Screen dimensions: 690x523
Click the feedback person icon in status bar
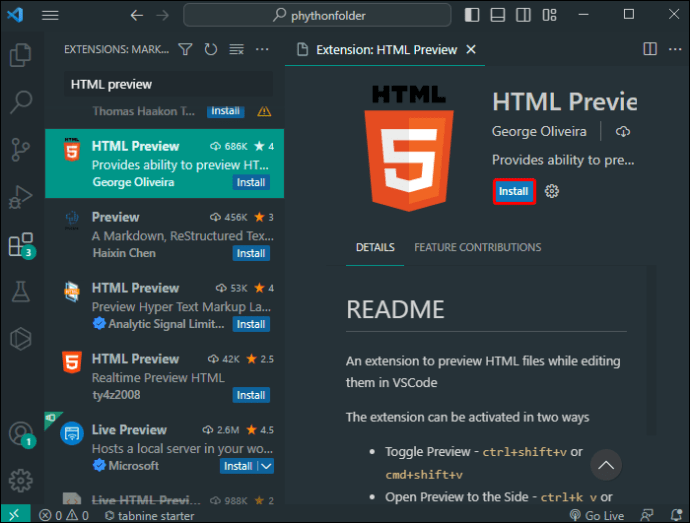click(647, 515)
